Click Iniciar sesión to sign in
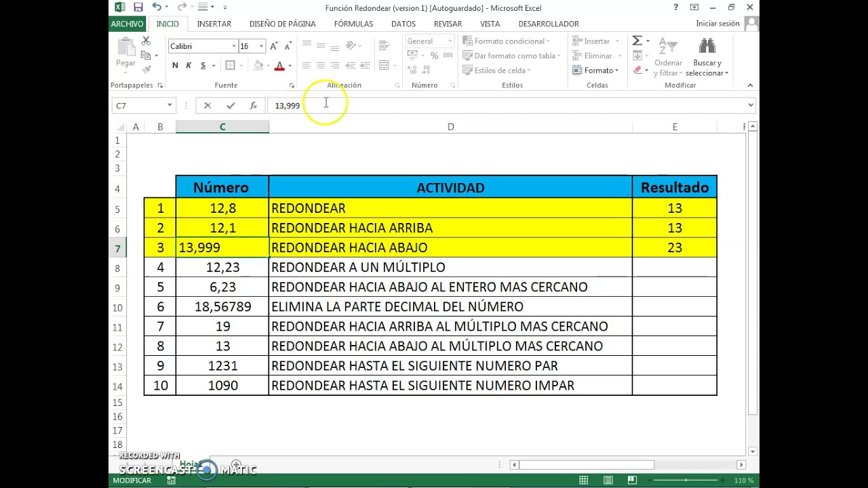This screenshot has width=868, height=488. (x=717, y=24)
